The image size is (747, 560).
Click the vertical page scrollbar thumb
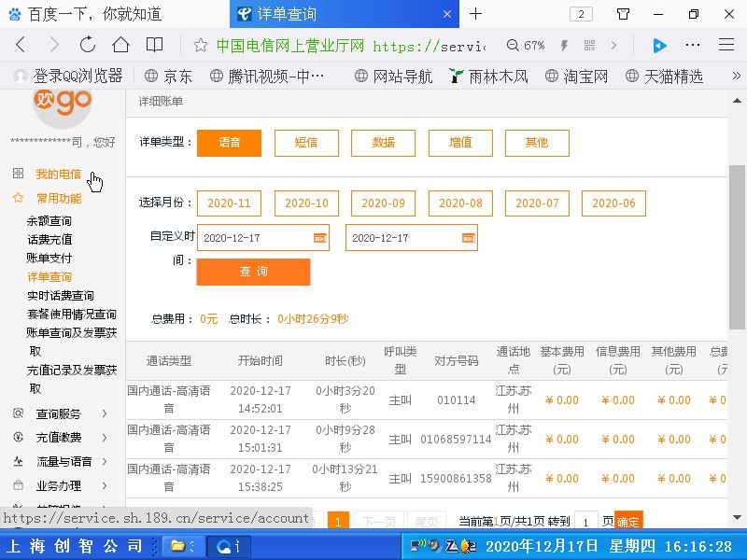coord(737,246)
